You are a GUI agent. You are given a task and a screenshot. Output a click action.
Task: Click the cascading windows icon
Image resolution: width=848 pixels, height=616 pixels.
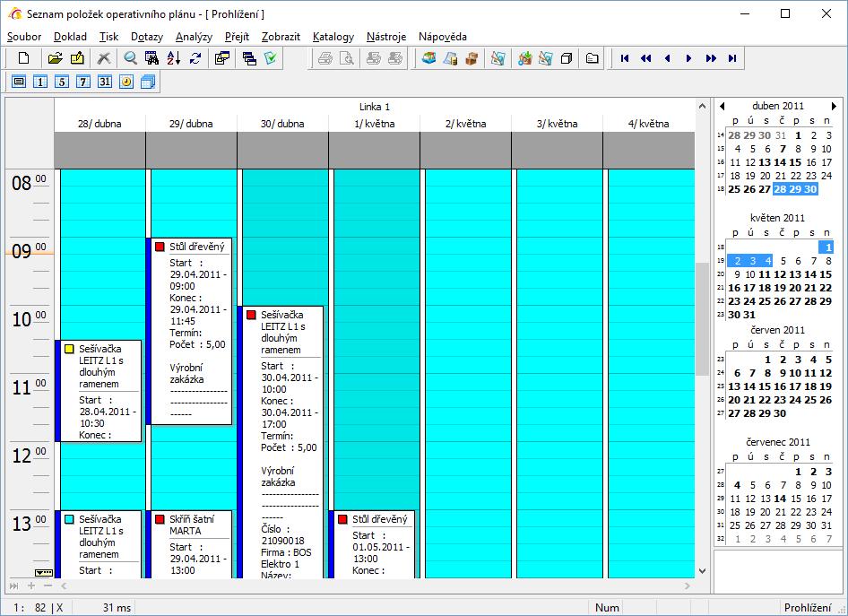tap(249, 58)
